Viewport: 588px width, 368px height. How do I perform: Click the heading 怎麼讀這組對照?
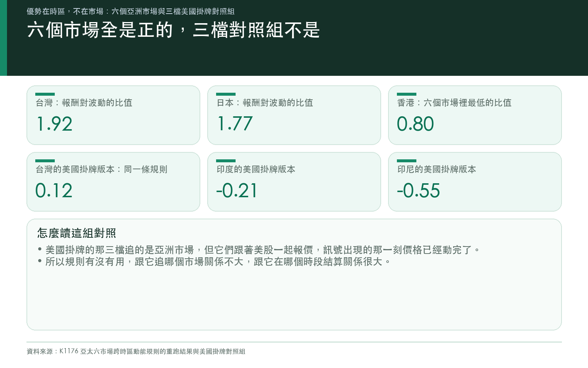pos(76,233)
